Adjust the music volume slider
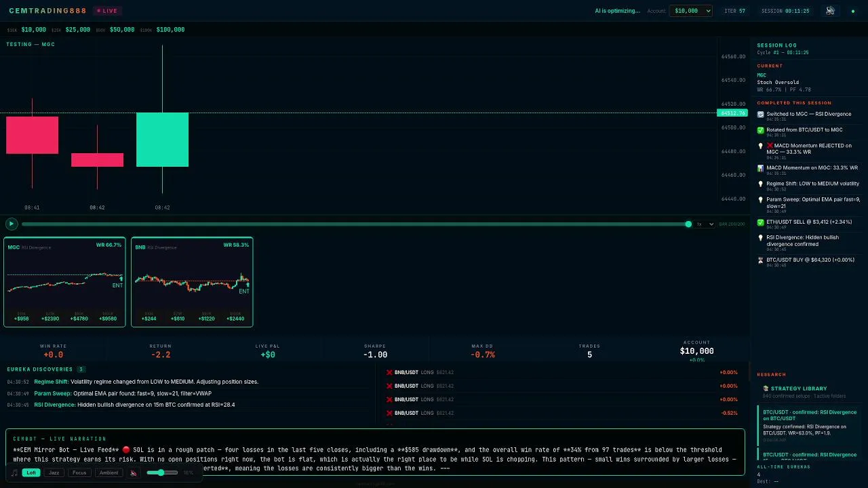The width and height of the screenshot is (868, 488). [163, 472]
